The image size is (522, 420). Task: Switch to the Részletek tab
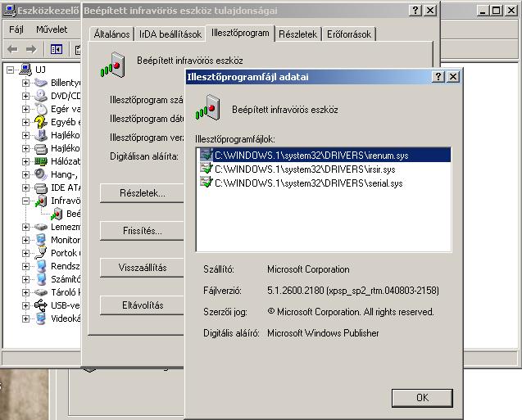(x=297, y=34)
